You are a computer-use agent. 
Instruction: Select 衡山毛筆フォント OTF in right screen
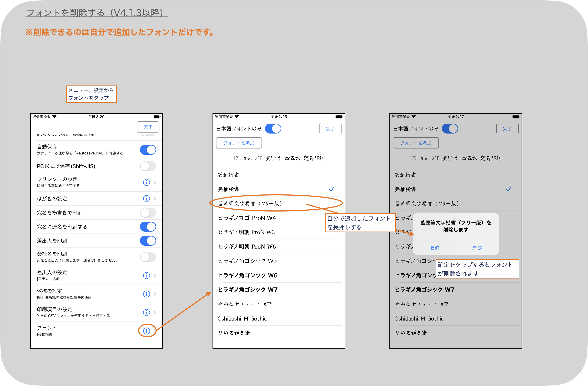click(455, 304)
